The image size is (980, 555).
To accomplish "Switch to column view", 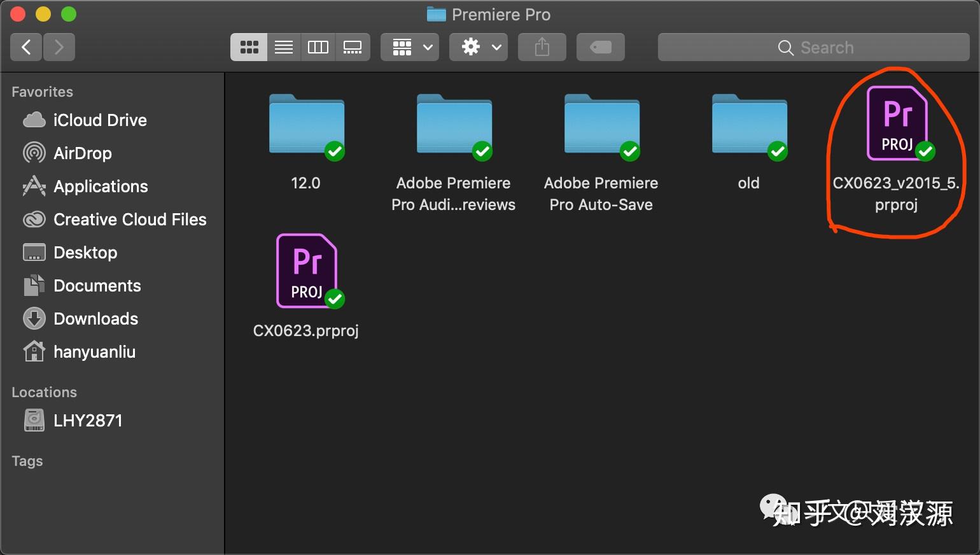I will (x=318, y=47).
